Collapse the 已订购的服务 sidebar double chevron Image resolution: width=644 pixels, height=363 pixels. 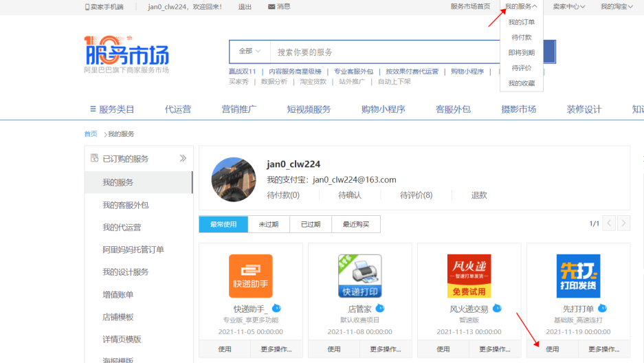pos(183,159)
